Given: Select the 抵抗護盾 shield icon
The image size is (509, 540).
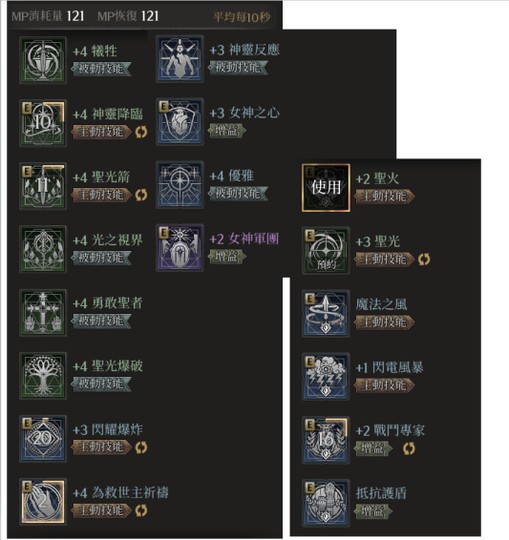Looking at the screenshot, I should (326, 503).
